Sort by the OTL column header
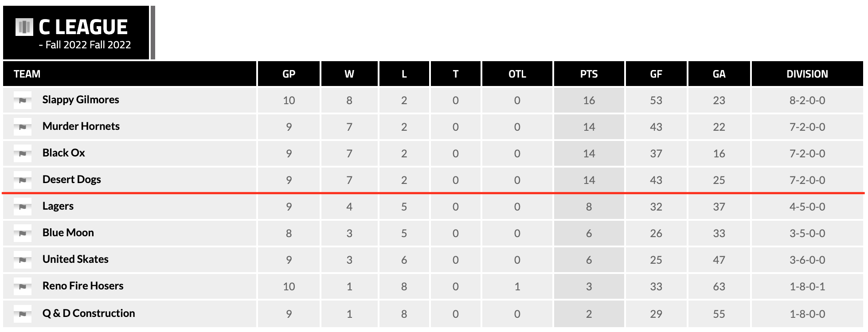868x332 pixels. pos(517,74)
